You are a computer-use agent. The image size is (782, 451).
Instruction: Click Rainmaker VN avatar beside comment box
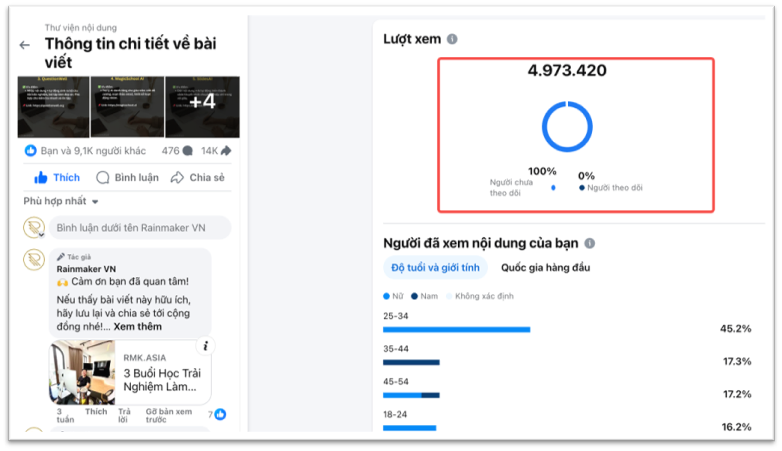click(34, 227)
